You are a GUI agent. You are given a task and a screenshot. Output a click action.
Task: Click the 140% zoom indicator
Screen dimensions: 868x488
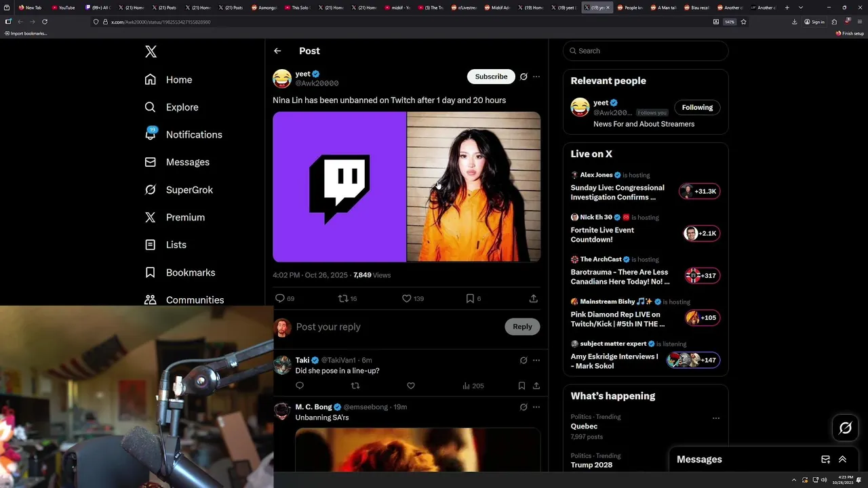(729, 22)
